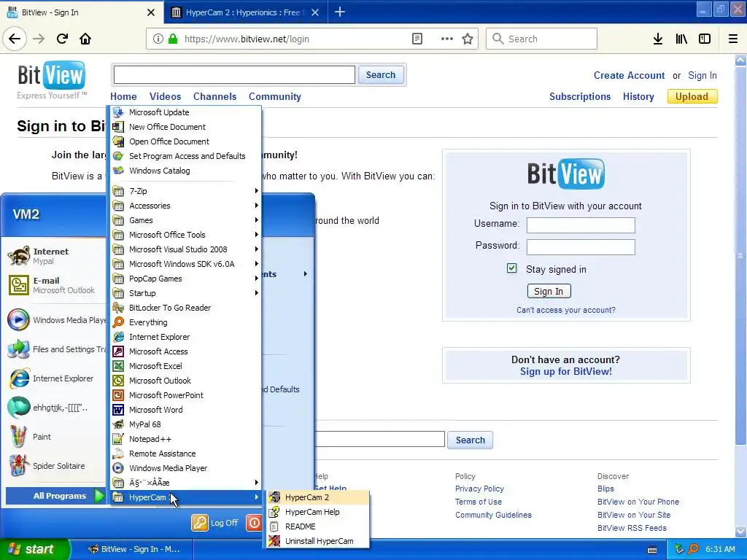Open Windows Media Player in All Programs list

[186, 468]
